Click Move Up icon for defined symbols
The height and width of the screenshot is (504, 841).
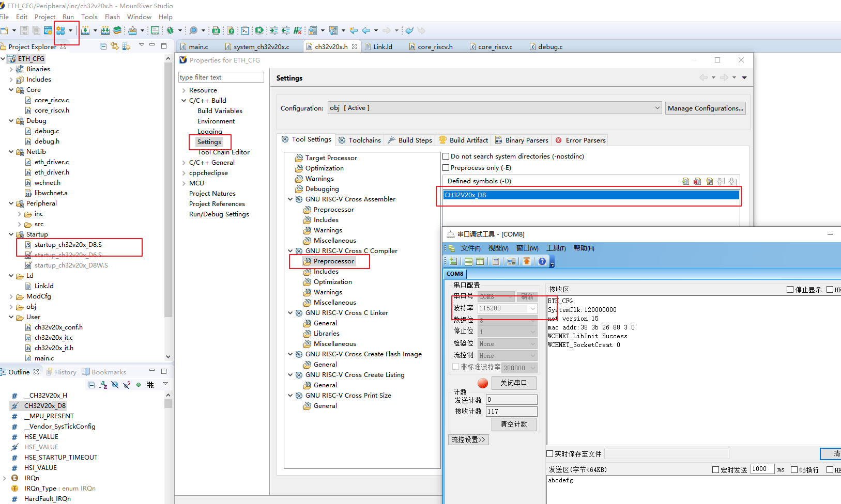(x=721, y=181)
